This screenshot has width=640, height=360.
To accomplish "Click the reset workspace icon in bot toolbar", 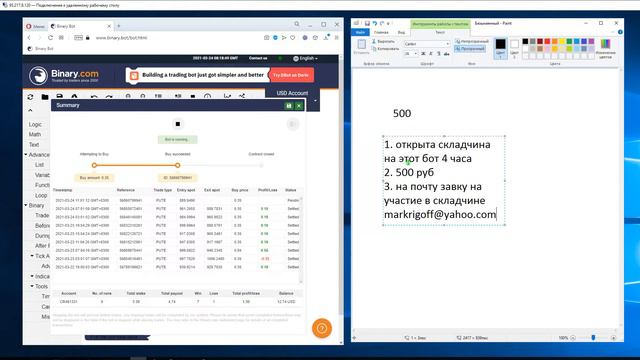I will [x=30, y=97].
